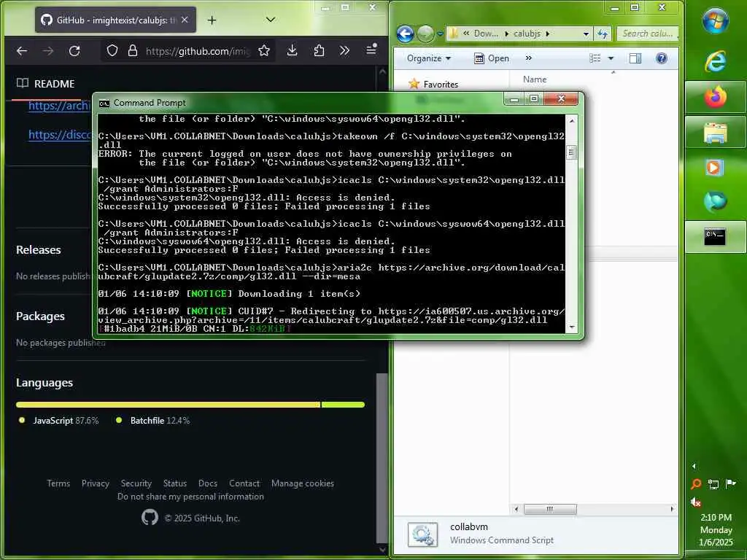Click the Explorer back button
747x560 pixels.
[x=405, y=34]
